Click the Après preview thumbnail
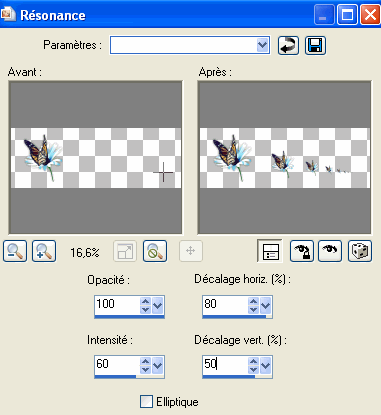Viewport: 381px width, 415px height. point(284,157)
